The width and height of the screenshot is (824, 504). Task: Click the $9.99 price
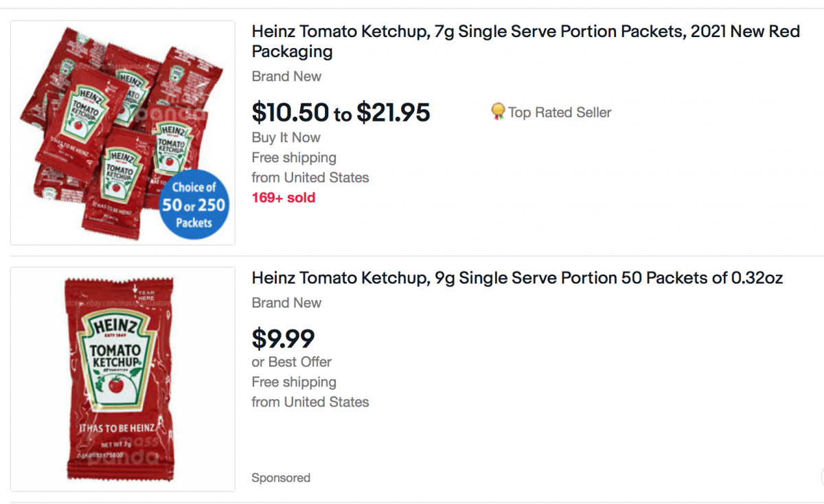point(283,339)
